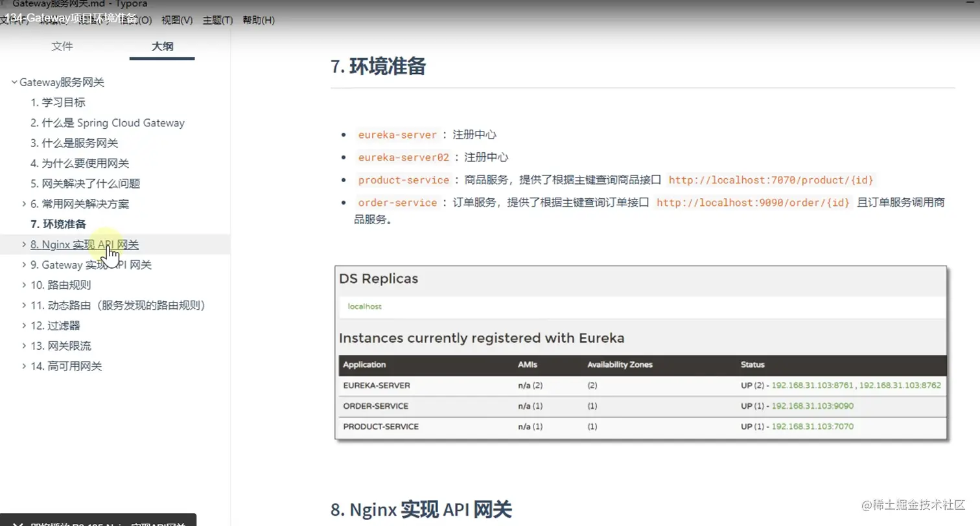Image resolution: width=980 pixels, height=526 pixels.
Task: Select outline item 13. 网关限流
Action: click(x=61, y=346)
